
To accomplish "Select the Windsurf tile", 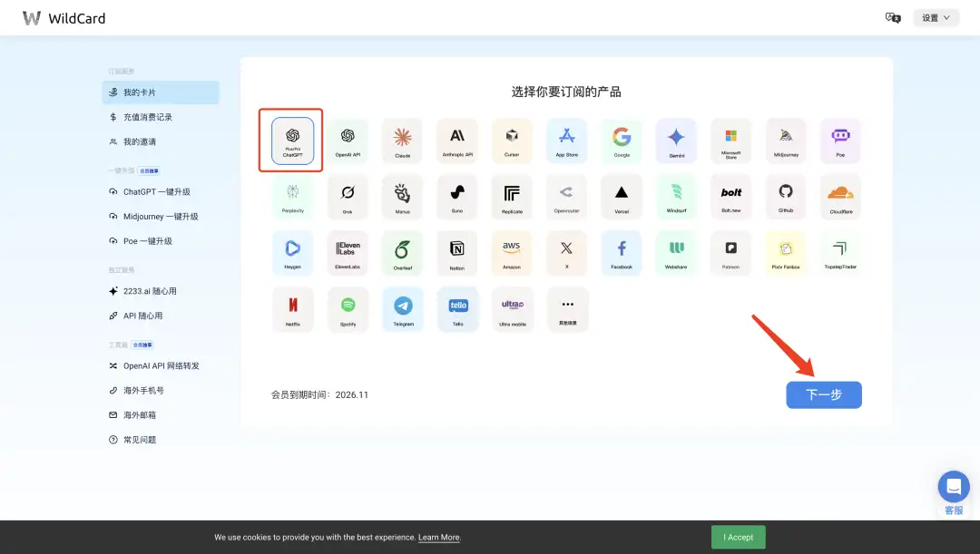I will click(676, 197).
